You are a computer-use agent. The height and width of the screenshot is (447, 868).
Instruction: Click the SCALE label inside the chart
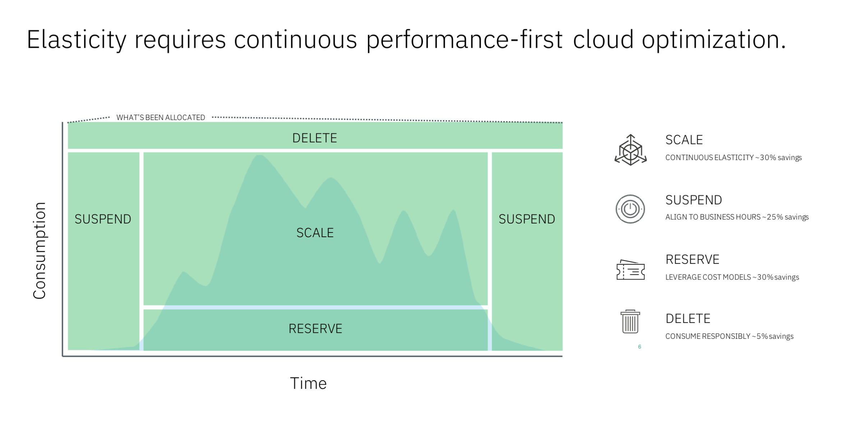tap(315, 233)
